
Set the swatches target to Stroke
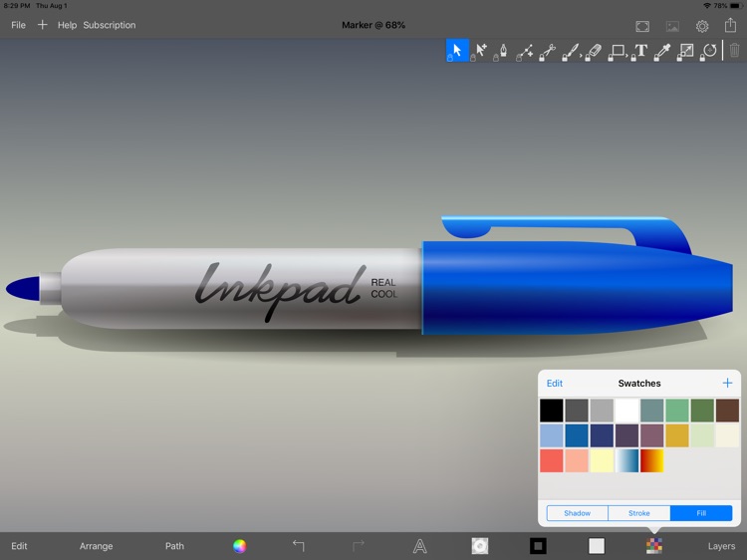tap(639, 513)
